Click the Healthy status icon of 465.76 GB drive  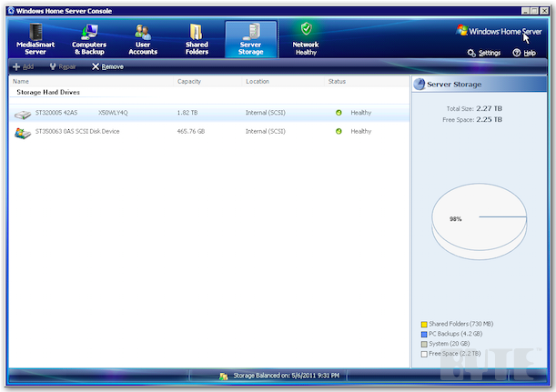pos(339,132)
